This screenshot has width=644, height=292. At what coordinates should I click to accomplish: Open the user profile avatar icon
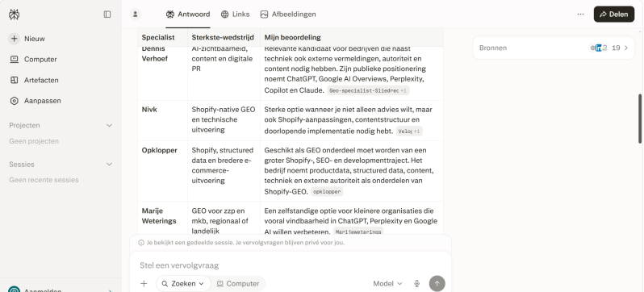click(x=135, y=15)
